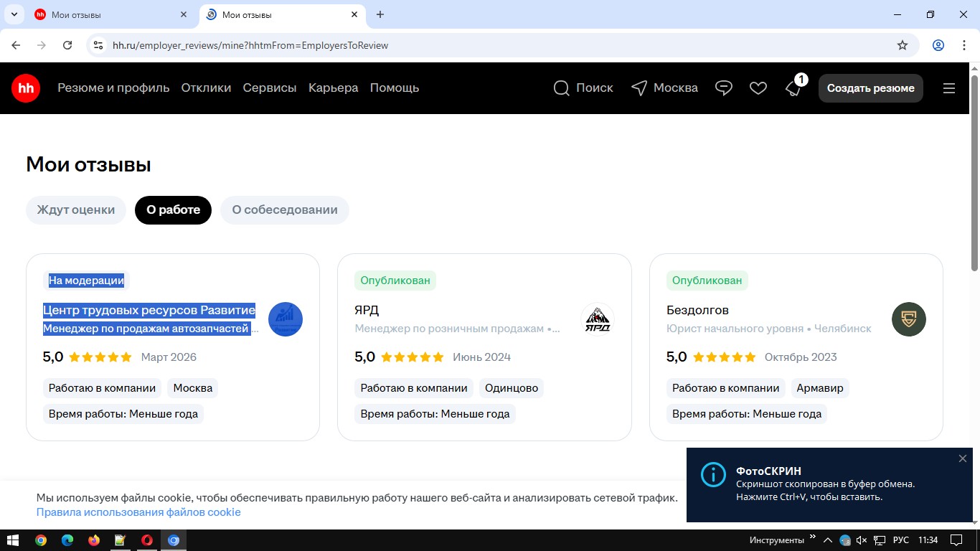Bookmark this page with star icon
The width and height of the screenshot is (980, 551).
pos(903,45)
